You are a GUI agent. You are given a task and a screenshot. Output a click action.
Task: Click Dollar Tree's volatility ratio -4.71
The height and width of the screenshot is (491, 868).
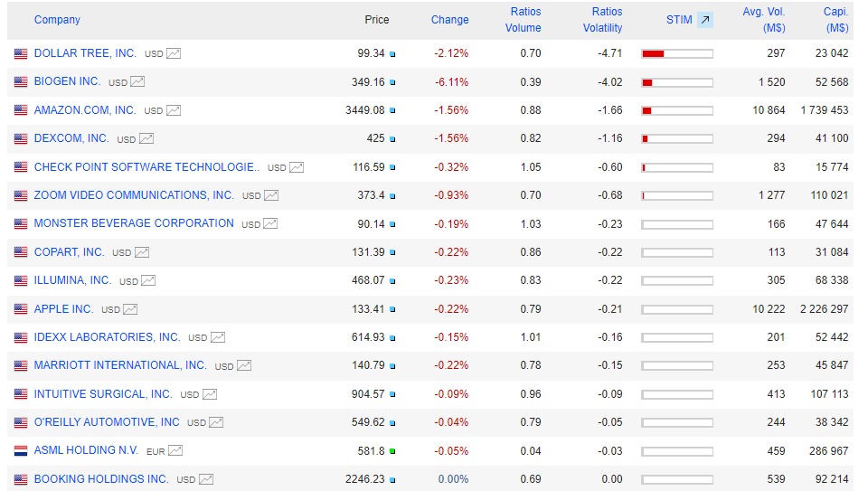pyautogui.click(x=610, y=53)
